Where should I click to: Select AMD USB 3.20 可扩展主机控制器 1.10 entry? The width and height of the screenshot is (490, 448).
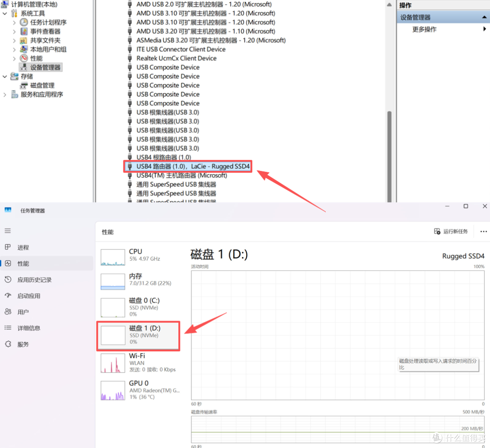tap(206, 31)
